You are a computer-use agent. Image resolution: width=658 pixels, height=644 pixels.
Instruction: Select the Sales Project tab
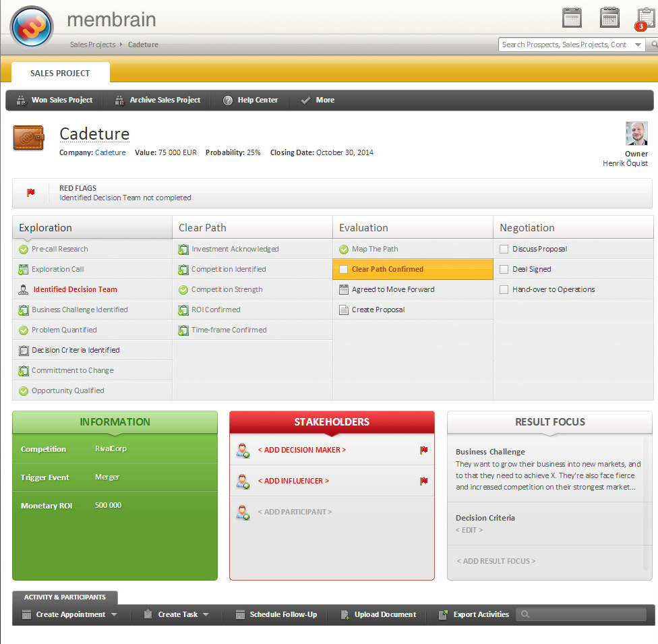[61, 73]
